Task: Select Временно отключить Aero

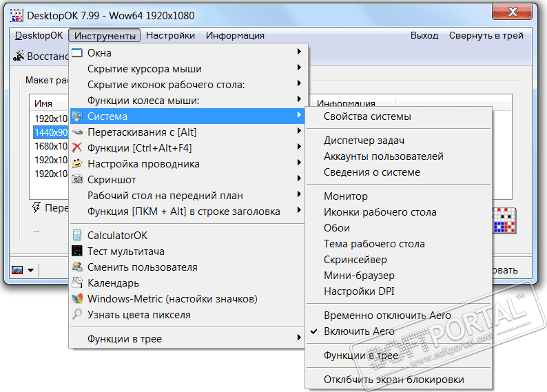Action: (x=399, y=316)
